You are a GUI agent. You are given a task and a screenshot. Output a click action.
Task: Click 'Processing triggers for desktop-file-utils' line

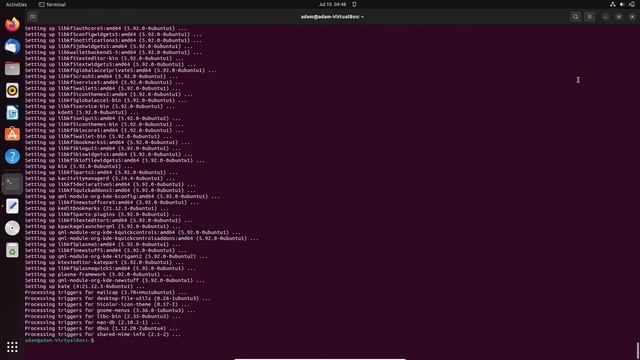coord(118,298)
